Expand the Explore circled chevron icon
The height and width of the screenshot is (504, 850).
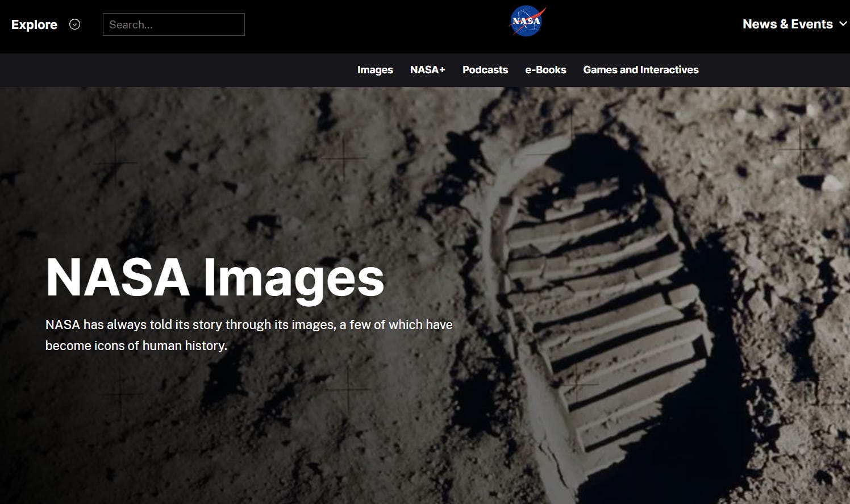(74, 24)
